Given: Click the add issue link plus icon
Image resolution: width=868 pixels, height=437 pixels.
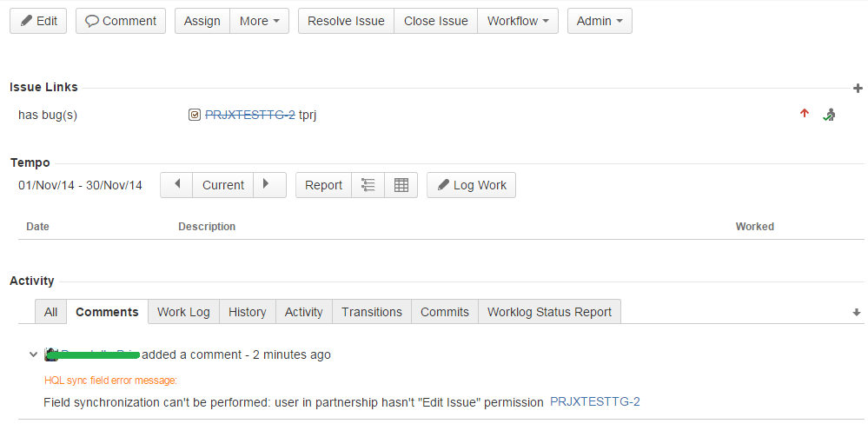Looking at the screenshot, I should pyautogui.click(x=858, y=88).
